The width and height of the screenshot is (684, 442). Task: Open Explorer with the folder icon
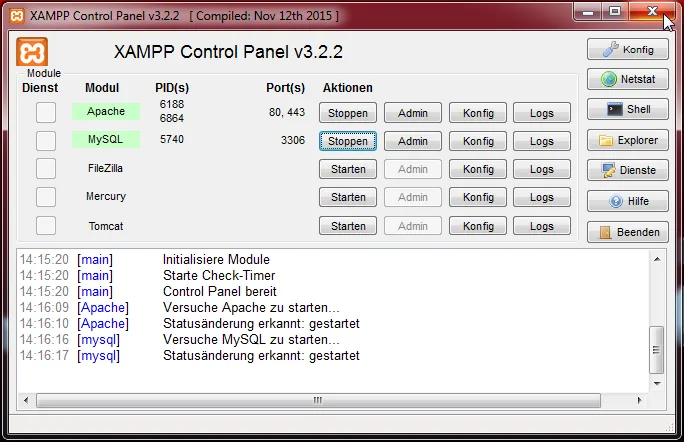click(627, 140)
